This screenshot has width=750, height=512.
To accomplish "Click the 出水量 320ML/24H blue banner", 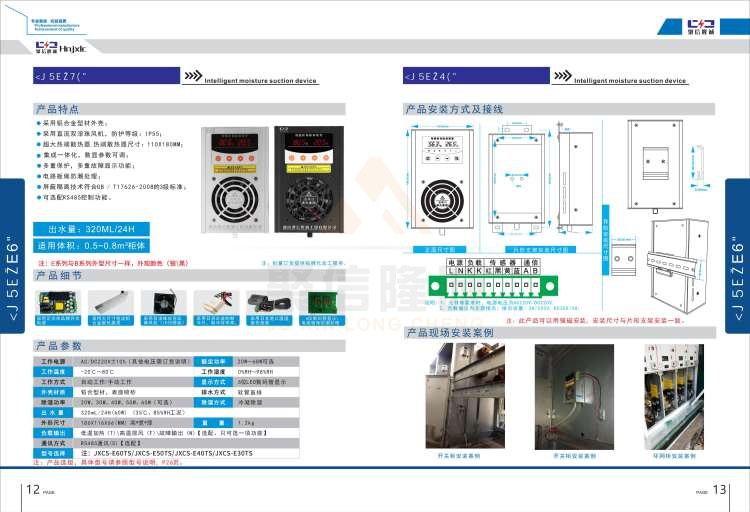I will pyautogui.click(x=106, y=228).
